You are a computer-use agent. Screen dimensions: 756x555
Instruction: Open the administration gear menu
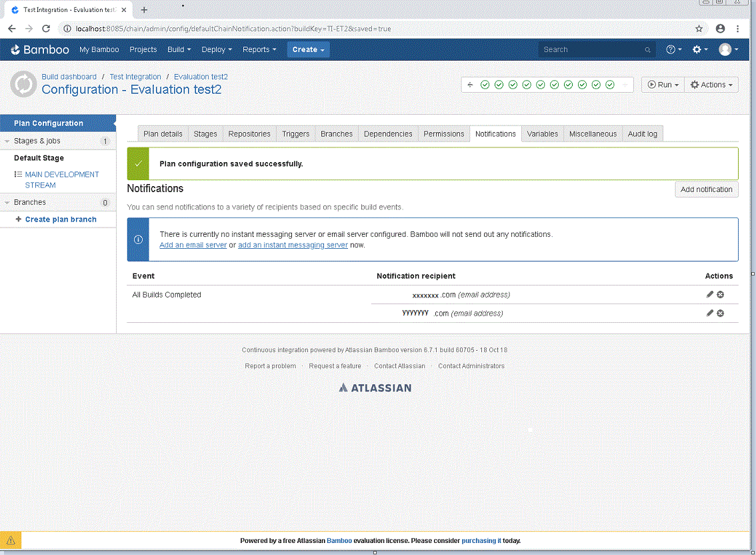point(699,50)
